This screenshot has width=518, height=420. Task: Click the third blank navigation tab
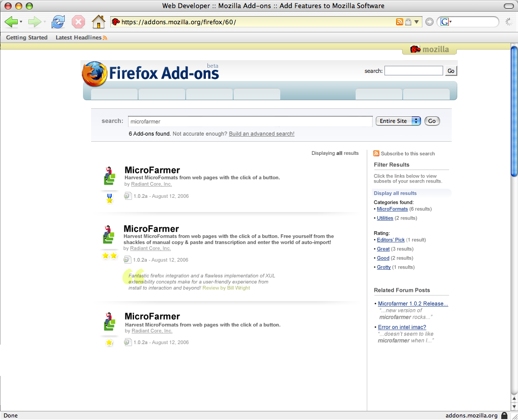(209, 94)
